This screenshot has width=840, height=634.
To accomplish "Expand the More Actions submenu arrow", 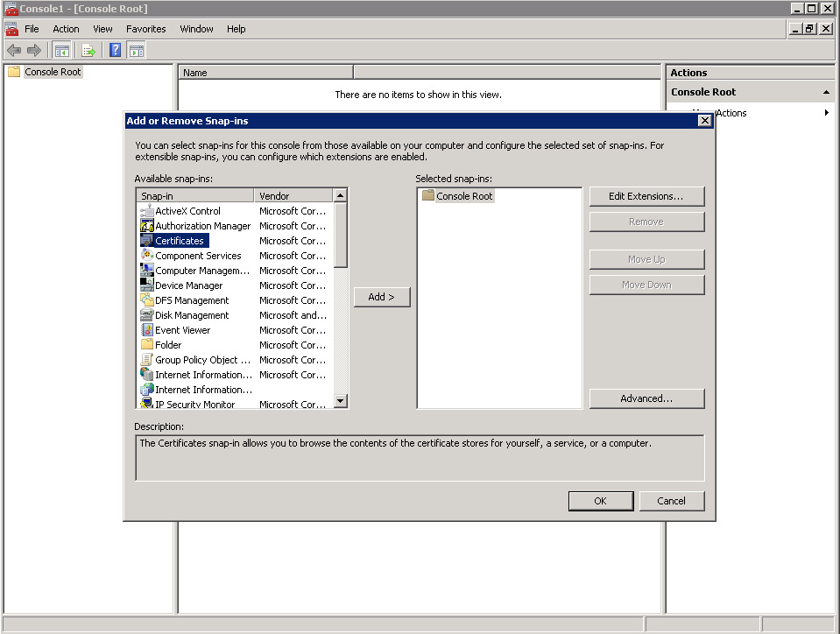I will click(x=827, y=112).
